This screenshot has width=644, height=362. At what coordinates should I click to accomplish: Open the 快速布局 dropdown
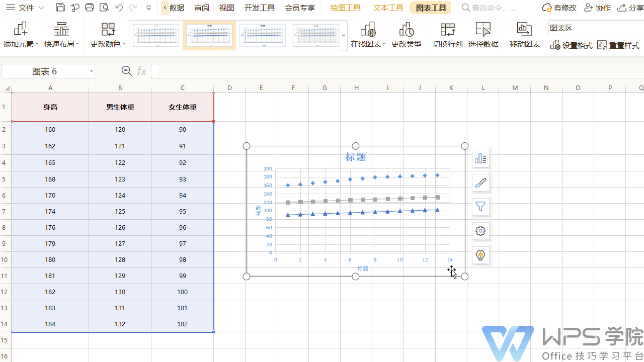[x=62, y=35]
